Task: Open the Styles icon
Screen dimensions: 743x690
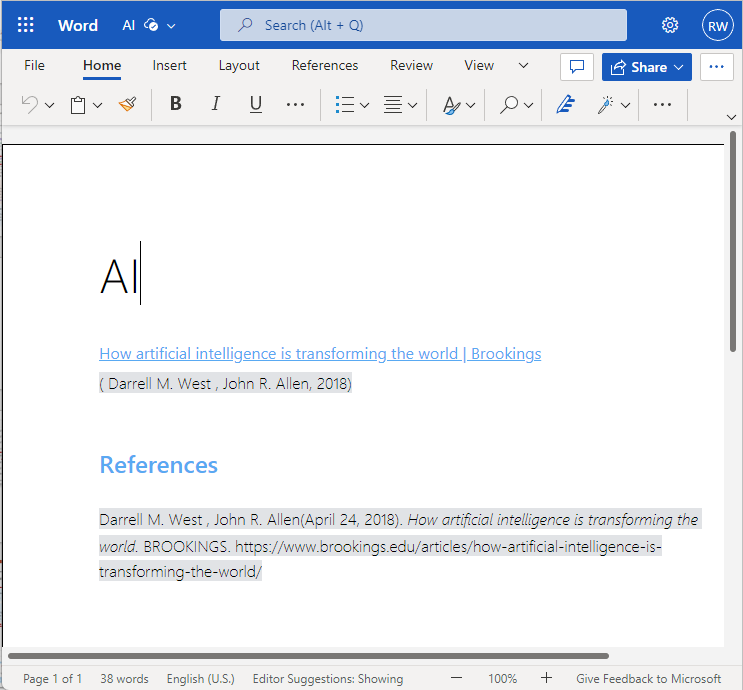Action: point(451,105)
